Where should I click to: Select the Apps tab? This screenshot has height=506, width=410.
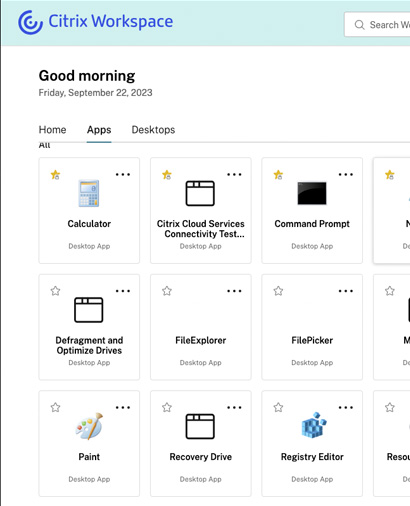[99, 130]
